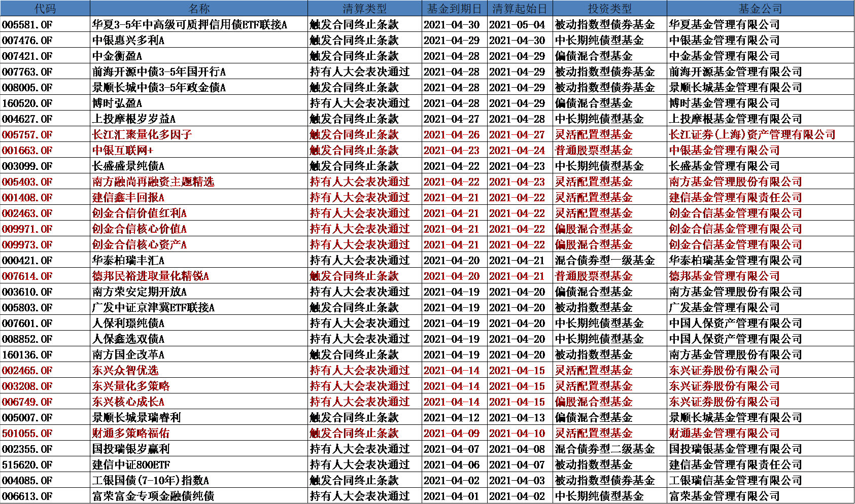Select company 中金基金管理有限公司

(x=725, y=56)
